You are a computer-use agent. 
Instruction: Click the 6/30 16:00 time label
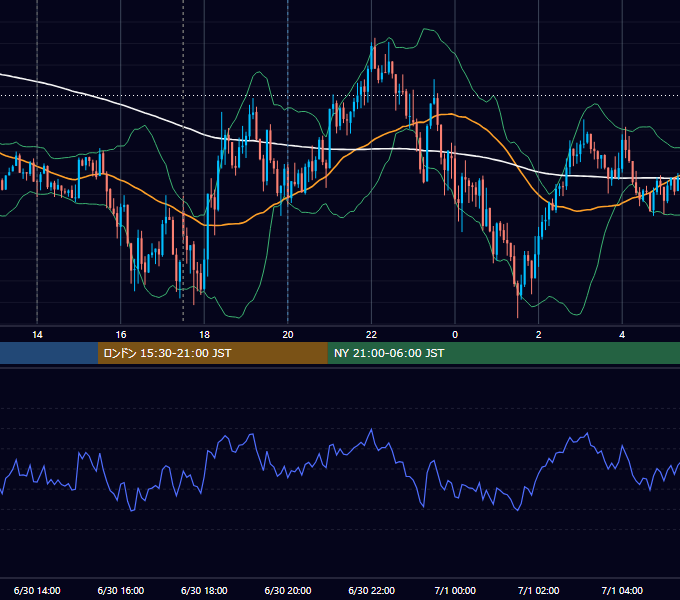(x=121, y=590)
